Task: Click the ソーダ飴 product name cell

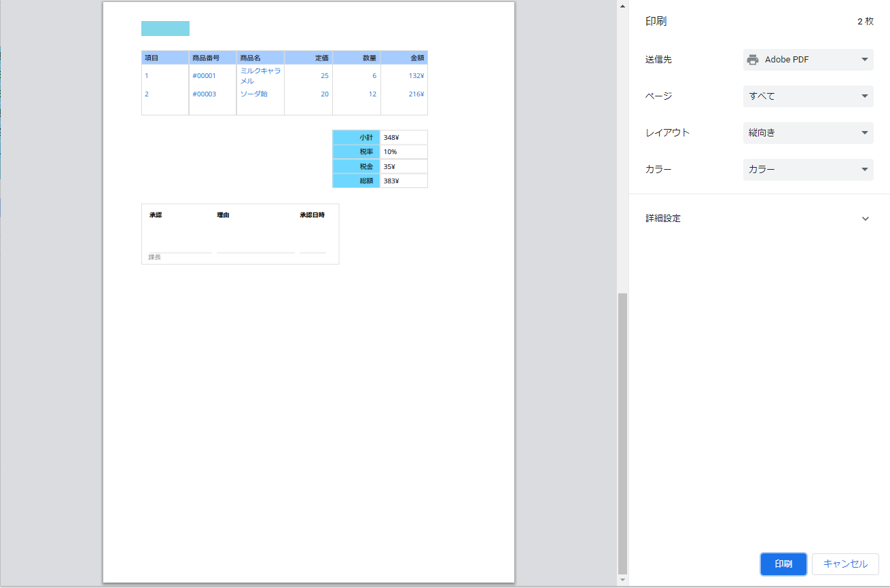Action: (253, 94)
